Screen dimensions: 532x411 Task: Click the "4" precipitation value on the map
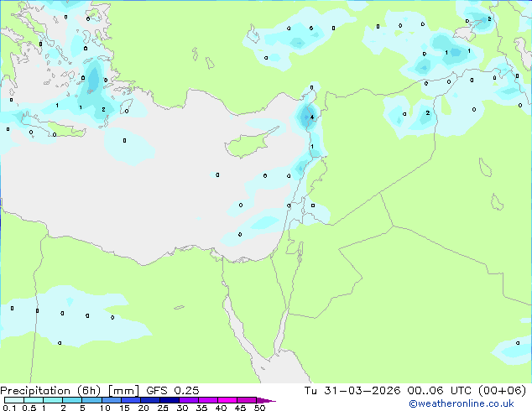(312, 117)
